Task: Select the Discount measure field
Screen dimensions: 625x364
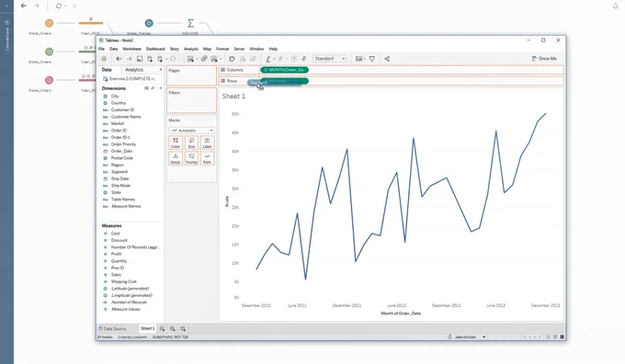Action: tap(119, 241)
